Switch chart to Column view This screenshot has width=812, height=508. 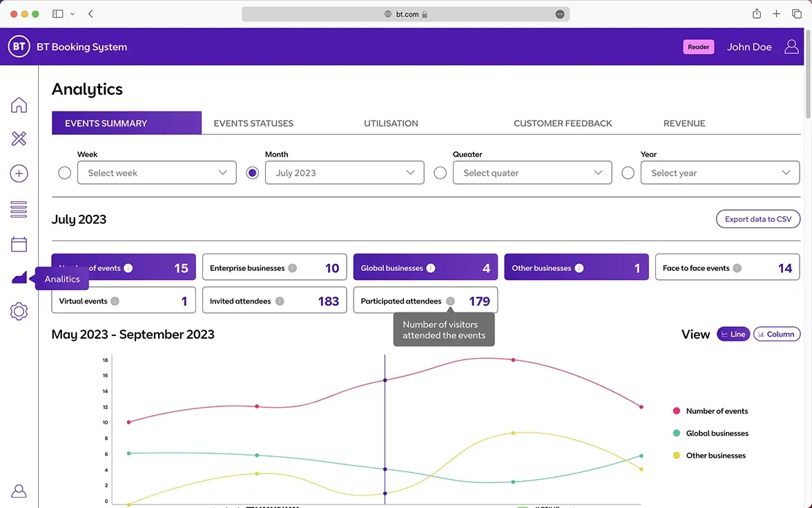pos(776,334)
